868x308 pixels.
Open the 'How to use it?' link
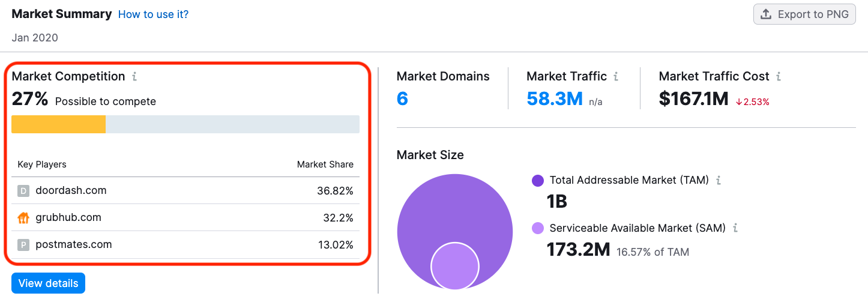pyautogui.click(x=153, y=14)
